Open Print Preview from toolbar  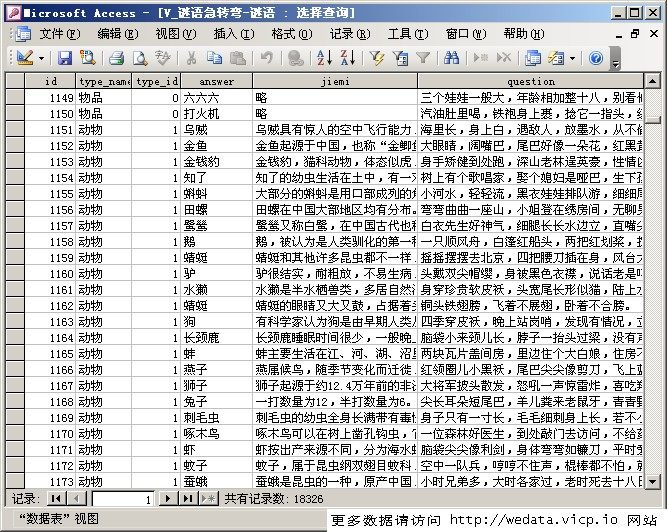tap(140, 58)
